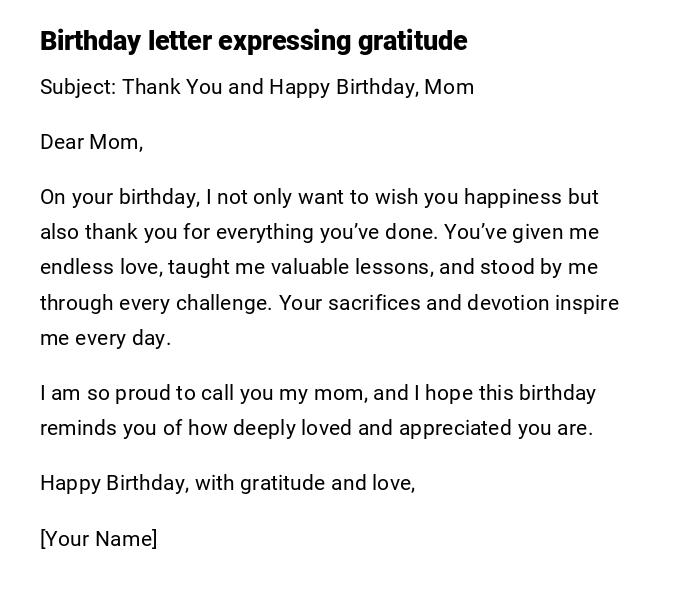Viewport: 700px width, 601px height.
Task: Click the line starting "through every challenge"
Action: [x=329, y=303]
